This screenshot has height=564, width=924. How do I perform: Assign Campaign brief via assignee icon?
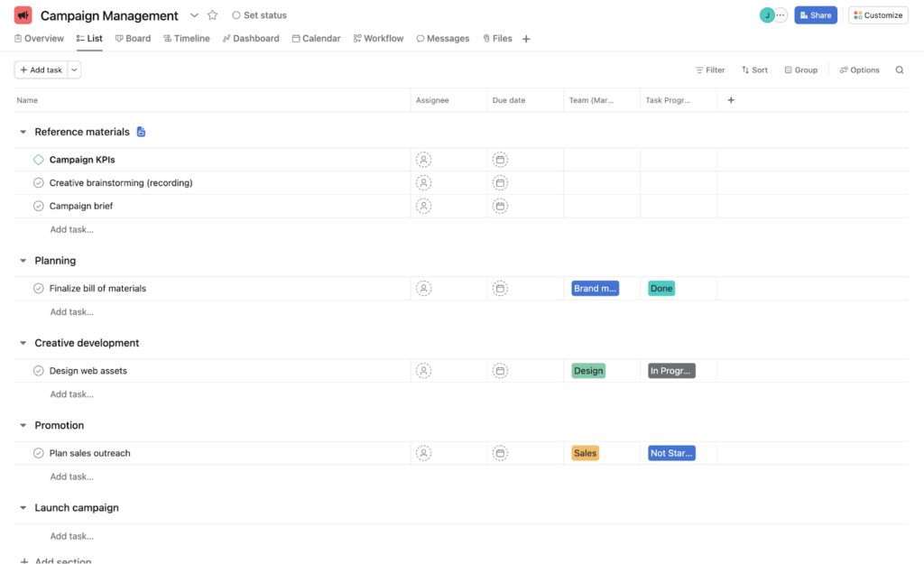pyautogui.click(x=423, y=207)
